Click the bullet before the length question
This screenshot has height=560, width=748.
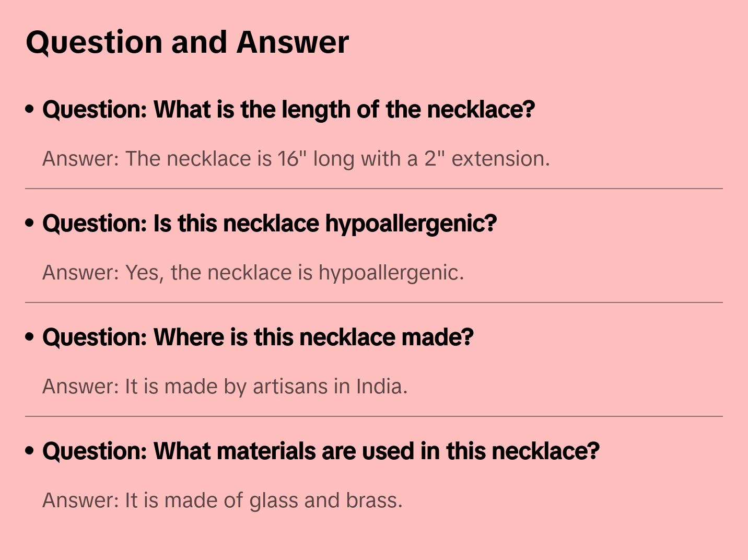30,110
